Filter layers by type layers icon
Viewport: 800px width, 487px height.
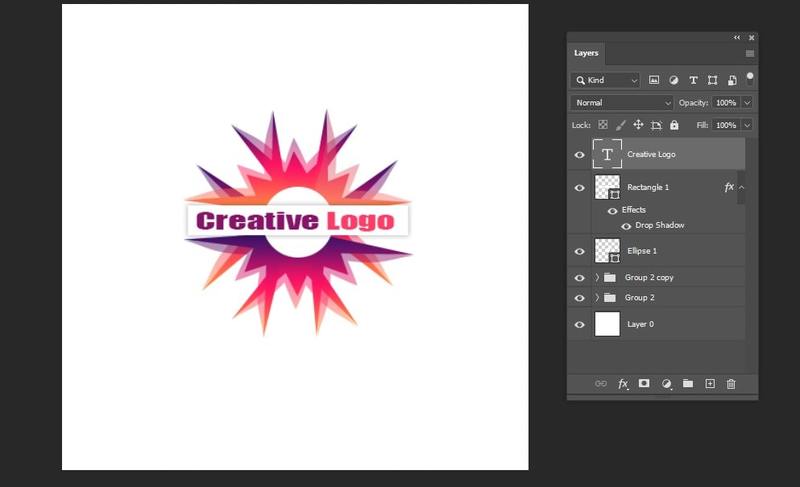[693, 80]
